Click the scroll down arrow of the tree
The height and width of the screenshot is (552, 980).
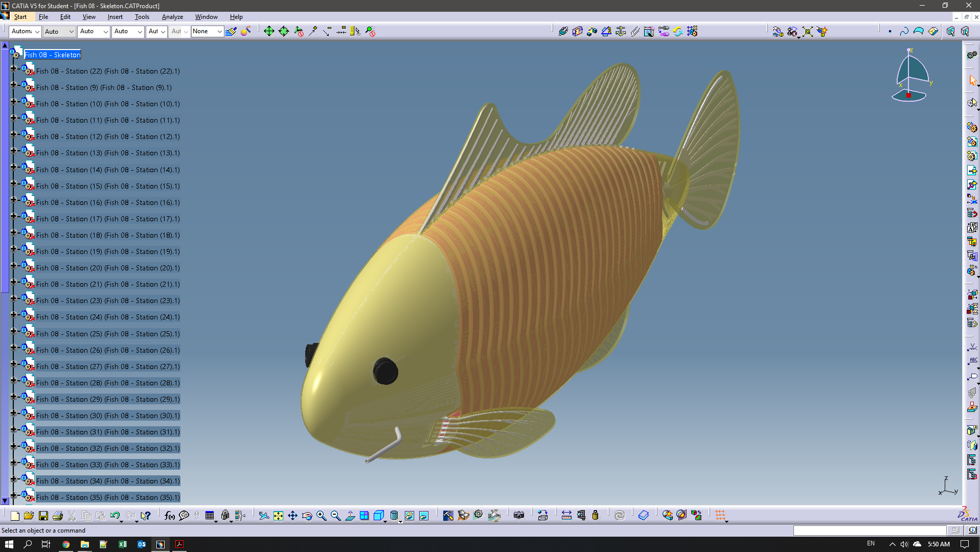click(5, 501)
